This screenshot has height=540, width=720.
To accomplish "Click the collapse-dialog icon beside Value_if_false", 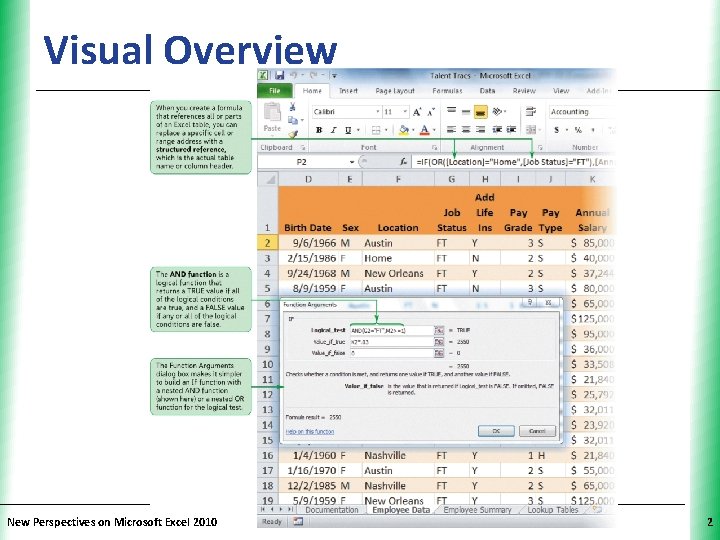I will (439, 353).
